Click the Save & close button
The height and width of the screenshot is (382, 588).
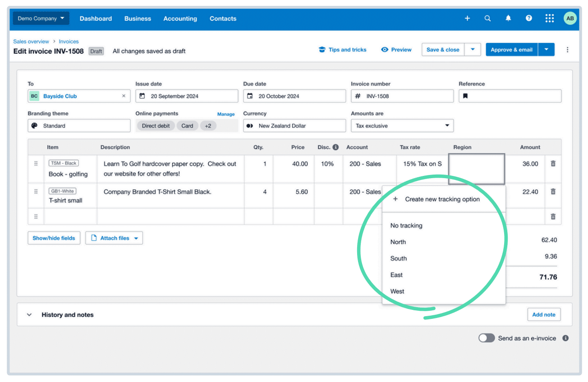[443, 50]
